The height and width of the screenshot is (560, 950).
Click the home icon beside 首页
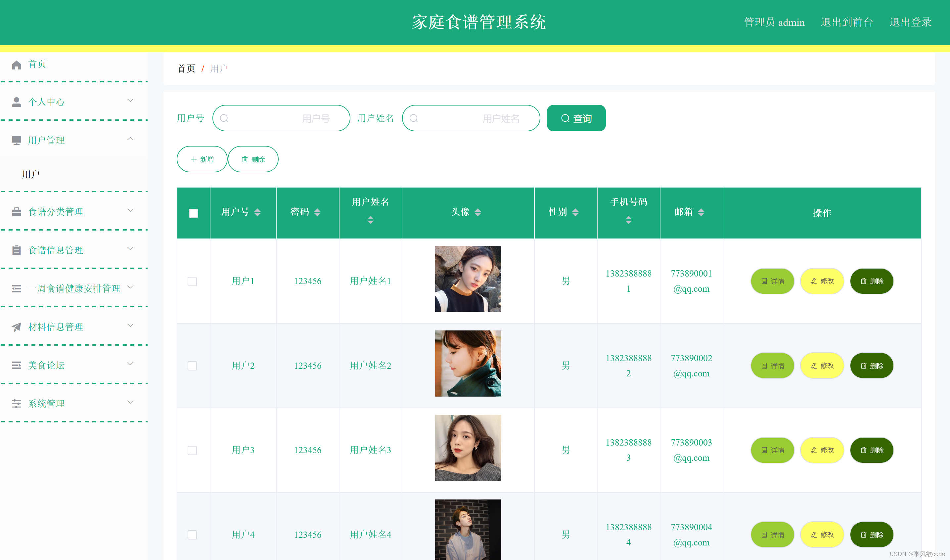click(x=16, y=65)
